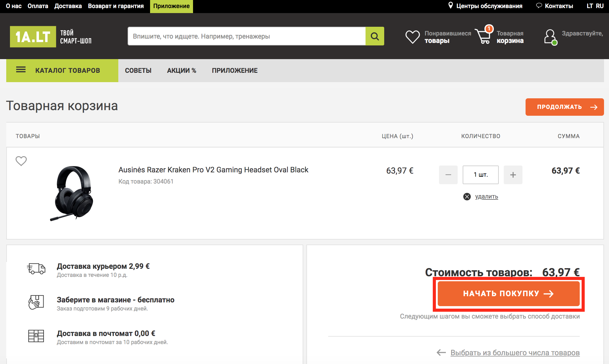The width and height of the screenshot is (609, 364).
Task: Click Выбрать из большего числа товаров link
Action: click(x=515, y=353)
